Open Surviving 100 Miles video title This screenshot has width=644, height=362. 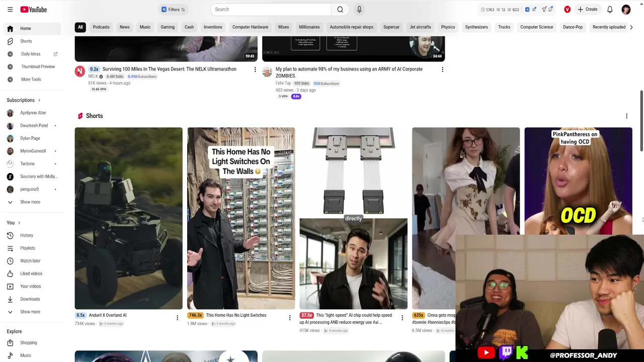pyautogui.click(x=169, y=69)
